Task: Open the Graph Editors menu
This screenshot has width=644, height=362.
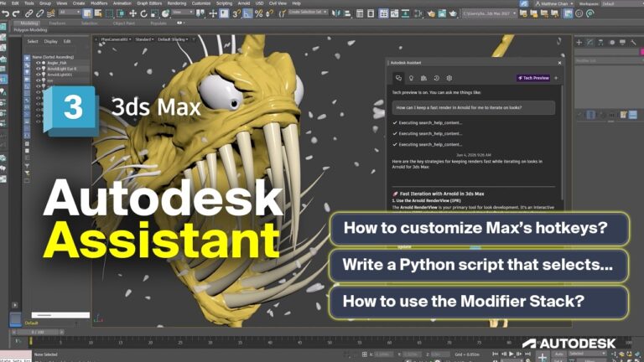Action: pos(149,3)
